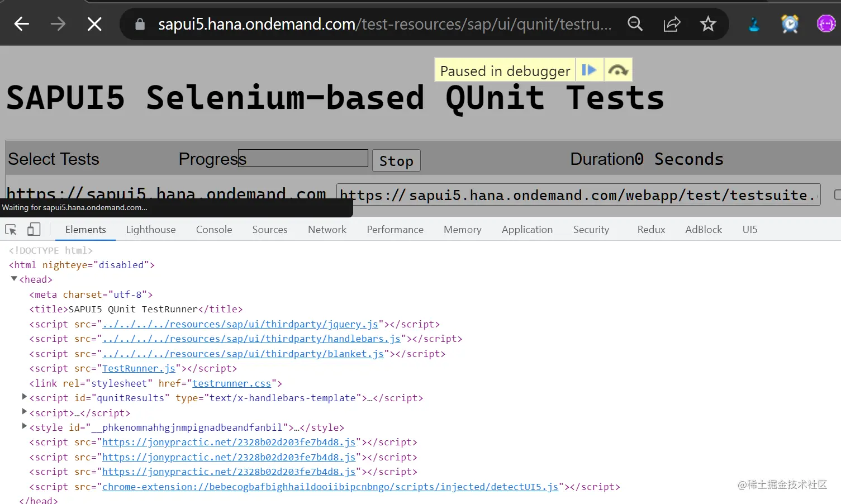This screenshot has width=841, height=504.
Task: Click the SAPUI5 Selenium-based QUnit Tests heading
Action: 335,98
